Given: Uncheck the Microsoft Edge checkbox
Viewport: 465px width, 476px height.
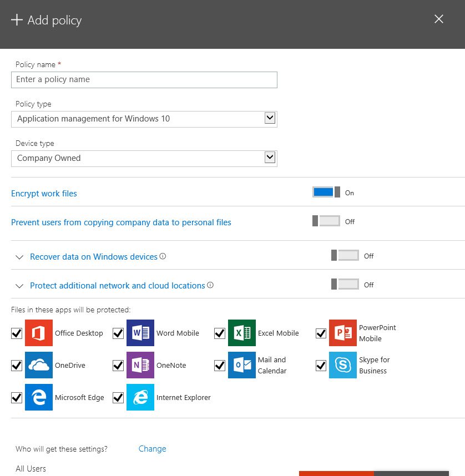Looking at the screenshot, I should [x=17, y=398].
